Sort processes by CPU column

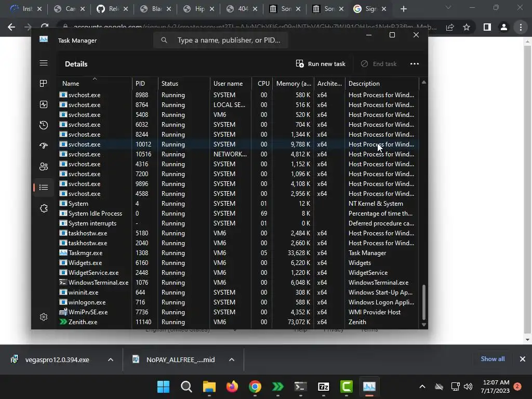(262, 84)
